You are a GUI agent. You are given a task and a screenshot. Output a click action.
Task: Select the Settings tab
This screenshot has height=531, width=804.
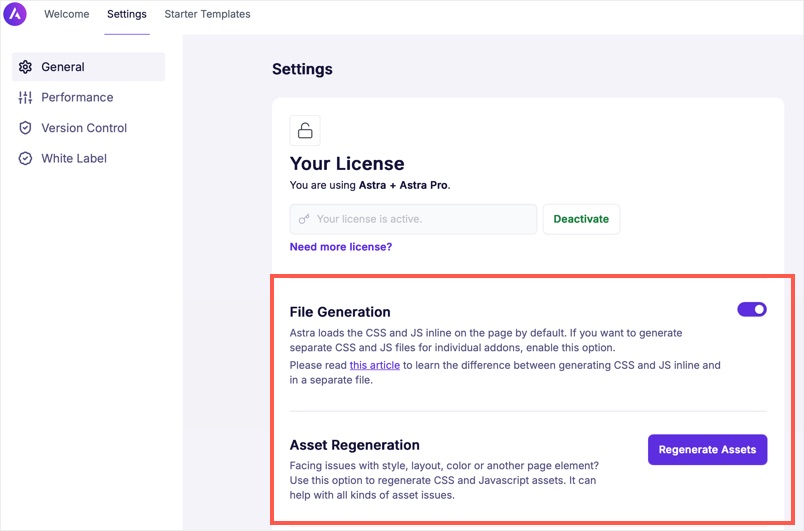click(x=127, y=14)
